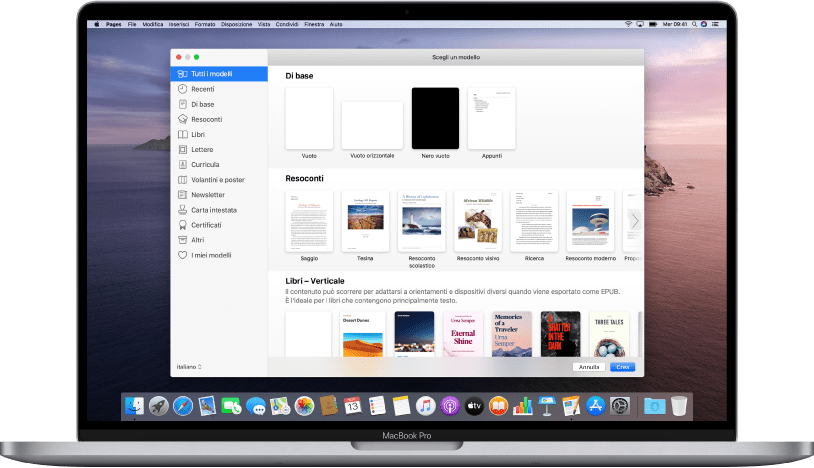This screenshot has height=468, width=814.
Task: Open Safari from the Dock
Action: (182, 406)
